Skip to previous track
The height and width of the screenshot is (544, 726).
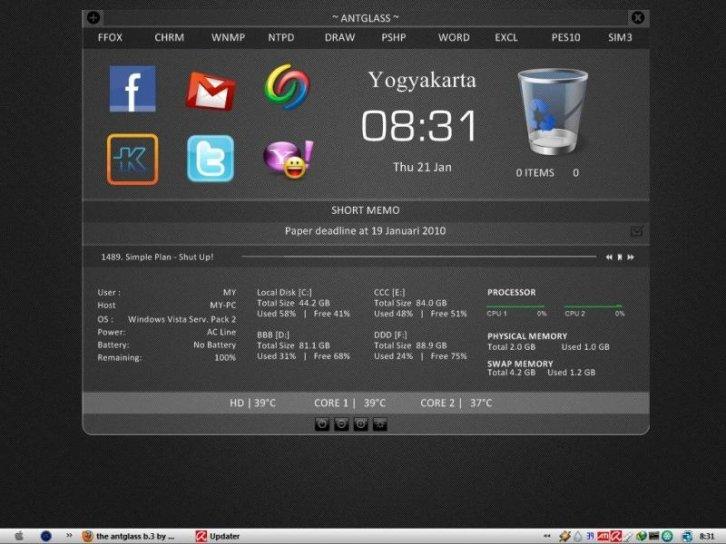click(609, 257)
